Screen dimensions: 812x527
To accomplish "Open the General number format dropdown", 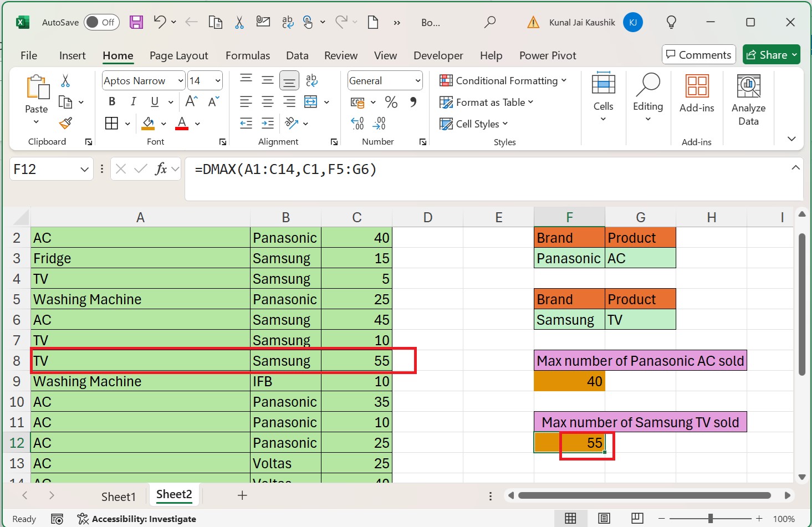I will [417, 81].
